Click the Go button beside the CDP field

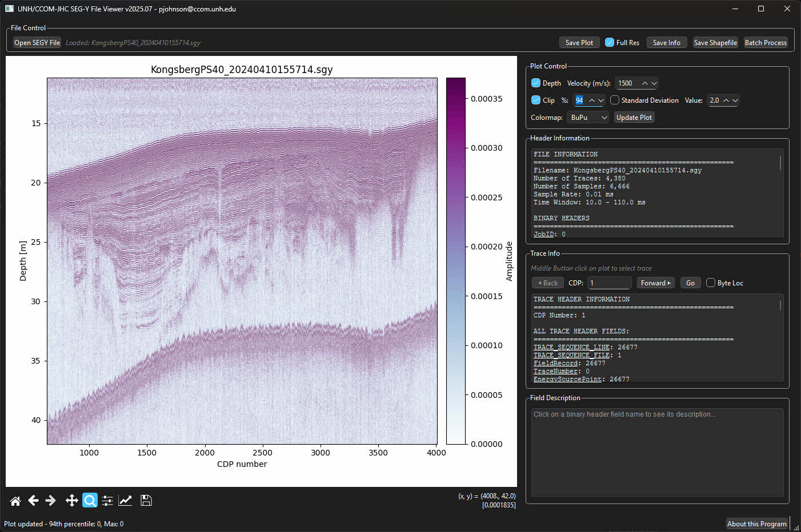point(690,283)
